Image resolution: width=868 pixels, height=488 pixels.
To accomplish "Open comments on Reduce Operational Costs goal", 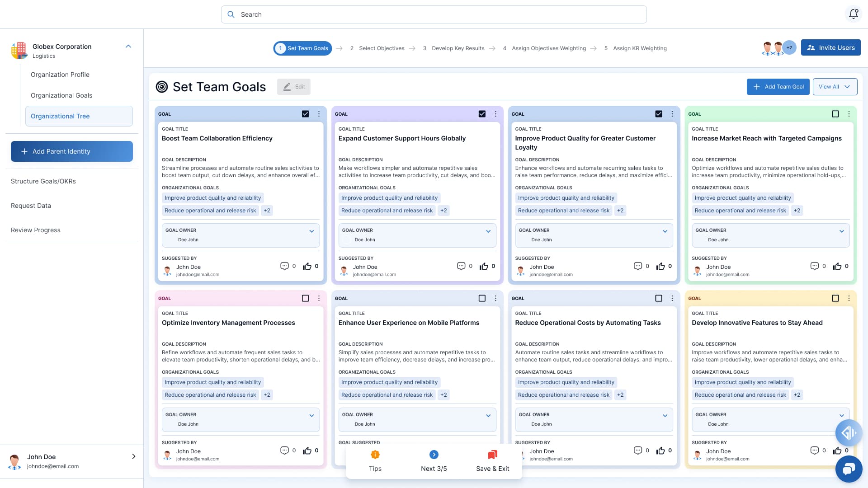I will point(638,450).
